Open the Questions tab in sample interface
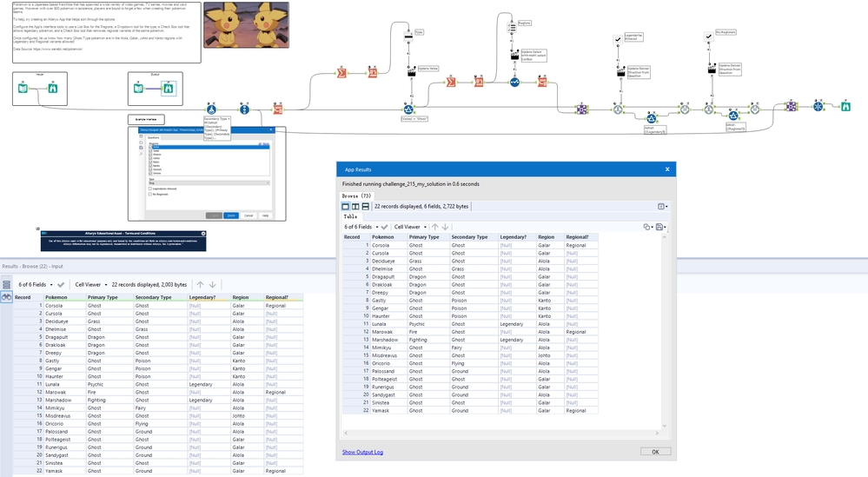Image resolution: width=868 pixels, height=477 pixels. (x=153, y=138)
